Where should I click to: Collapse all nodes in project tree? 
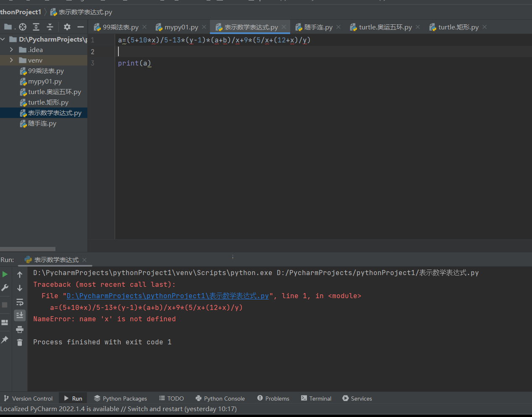[50, 27]
